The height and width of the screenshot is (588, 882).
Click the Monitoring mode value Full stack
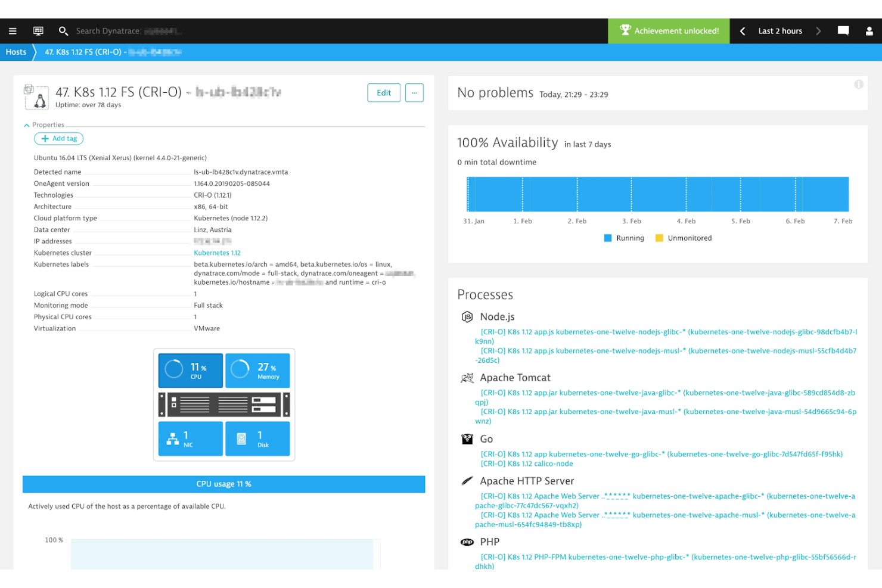click(x=208, y=306)
